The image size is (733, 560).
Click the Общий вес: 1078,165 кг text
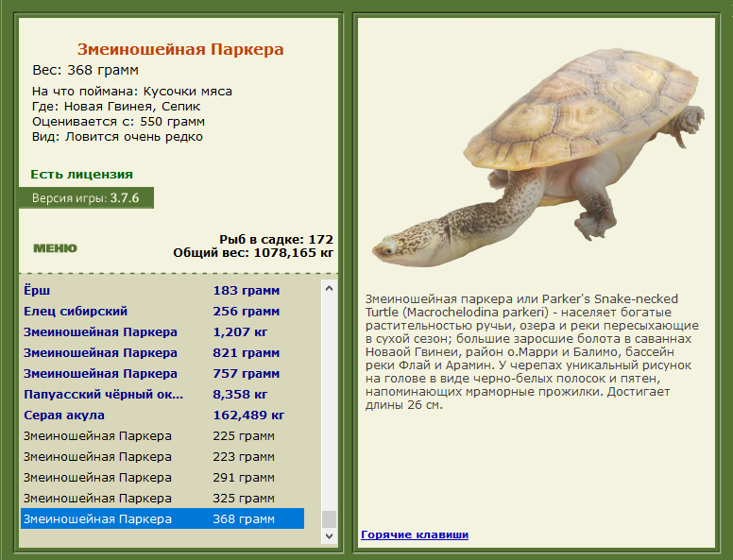[253, 253]
